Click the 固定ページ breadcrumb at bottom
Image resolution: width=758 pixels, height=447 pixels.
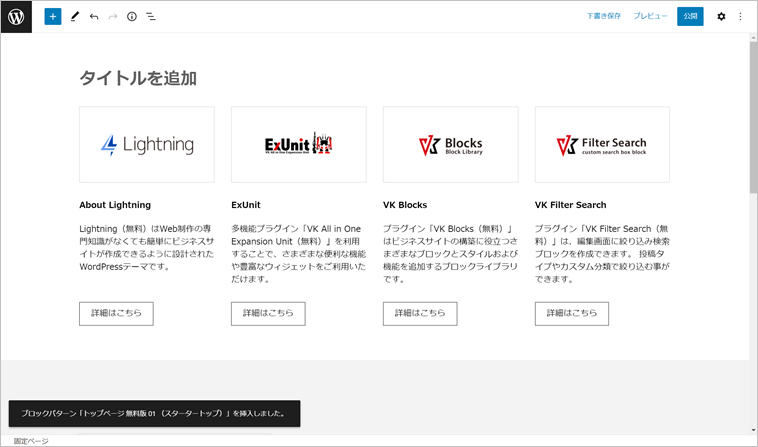[30, 441]
